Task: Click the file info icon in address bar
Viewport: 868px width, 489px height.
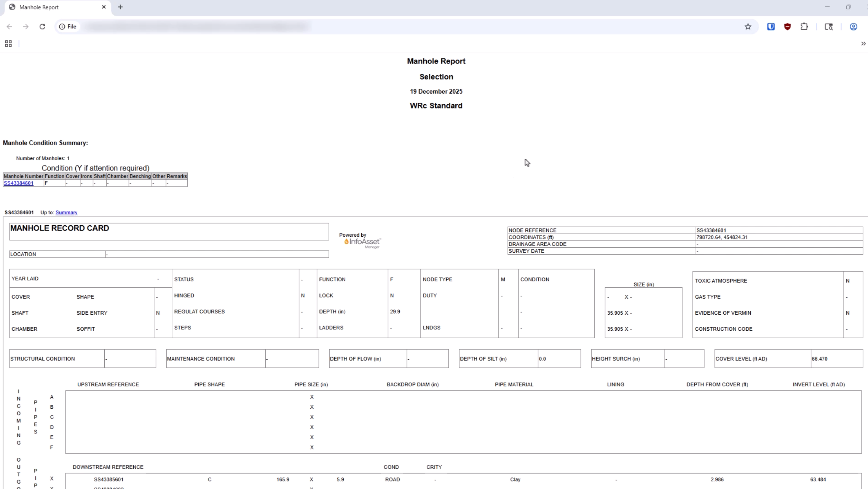Action: click(x=62, y=26)
